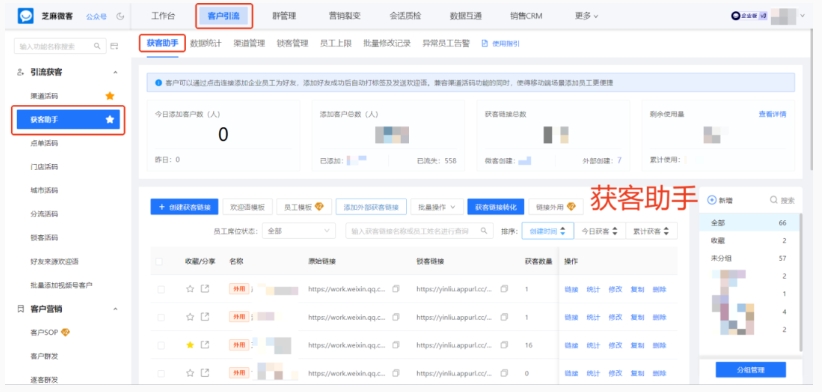Click the magnifier icon in the link search box
The height and width of the screenshot is (392, 822).
[484, 231]
